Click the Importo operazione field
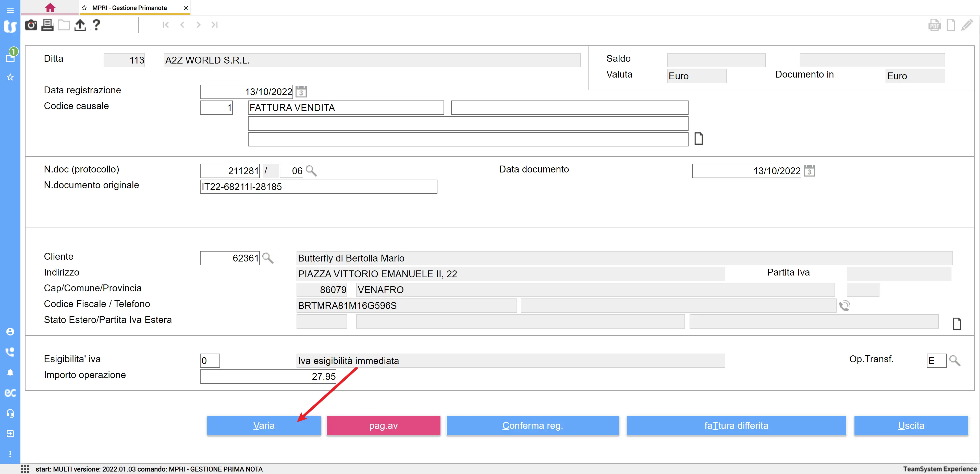The image size is (980, 474). point(268,376)
